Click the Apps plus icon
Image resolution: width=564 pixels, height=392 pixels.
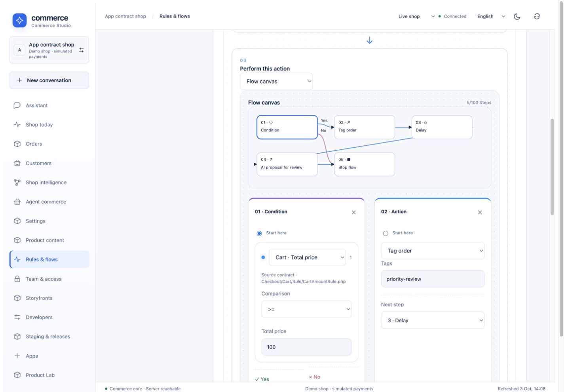click(x=17, y=356)
